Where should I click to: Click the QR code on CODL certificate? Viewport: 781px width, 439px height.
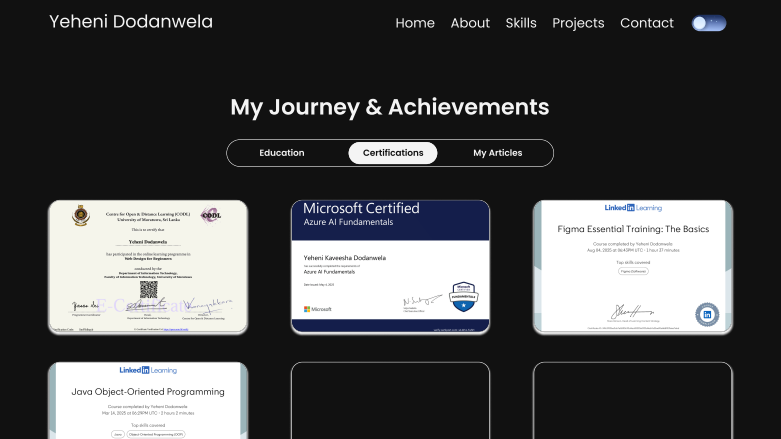[x=148, y=289]
